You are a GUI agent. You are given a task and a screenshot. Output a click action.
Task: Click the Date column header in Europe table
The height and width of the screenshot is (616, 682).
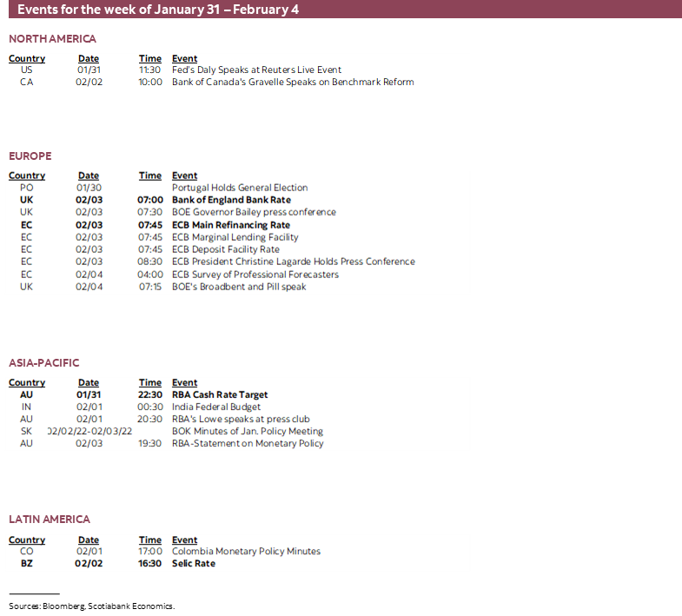89,176
